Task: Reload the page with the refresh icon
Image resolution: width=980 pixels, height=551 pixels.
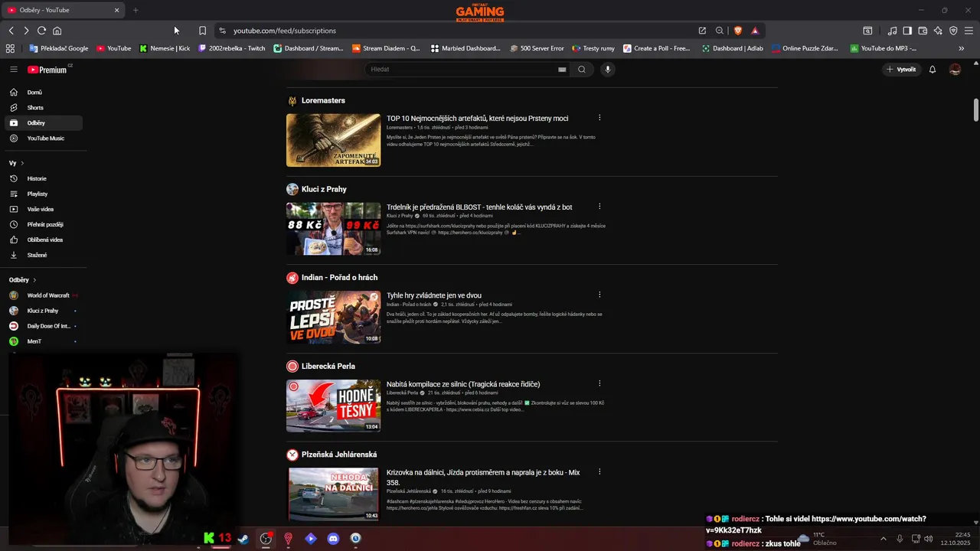Action: [41, 31]
